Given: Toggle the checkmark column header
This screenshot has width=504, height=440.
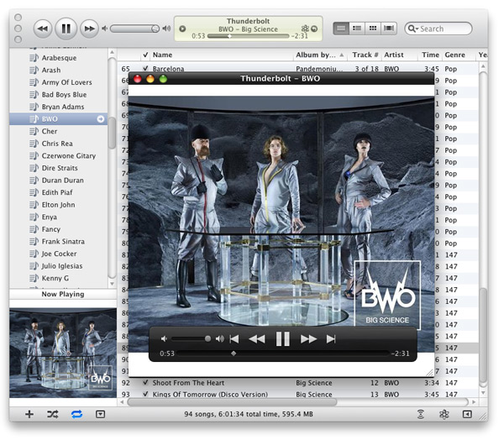Looking at the screenshot, I should tap(145, 55).
